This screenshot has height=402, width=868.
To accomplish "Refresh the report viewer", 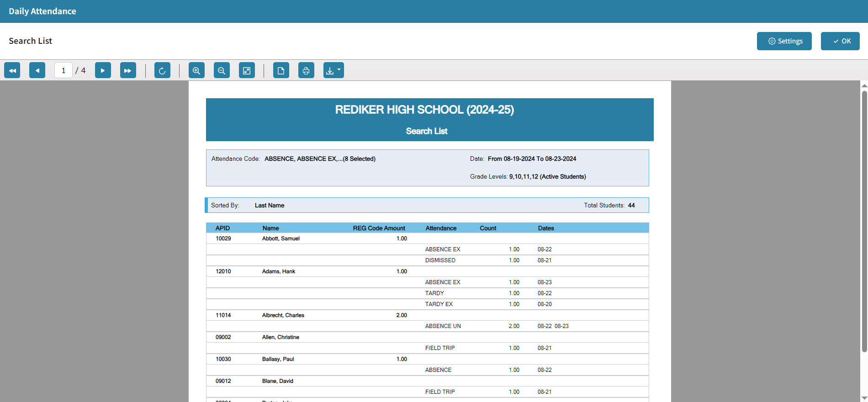I will pyautogui.click(x=162, y=70).
